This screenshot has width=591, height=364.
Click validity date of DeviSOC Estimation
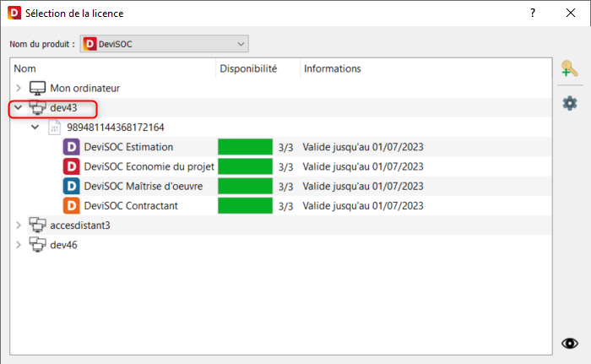(x=363, y=147)
